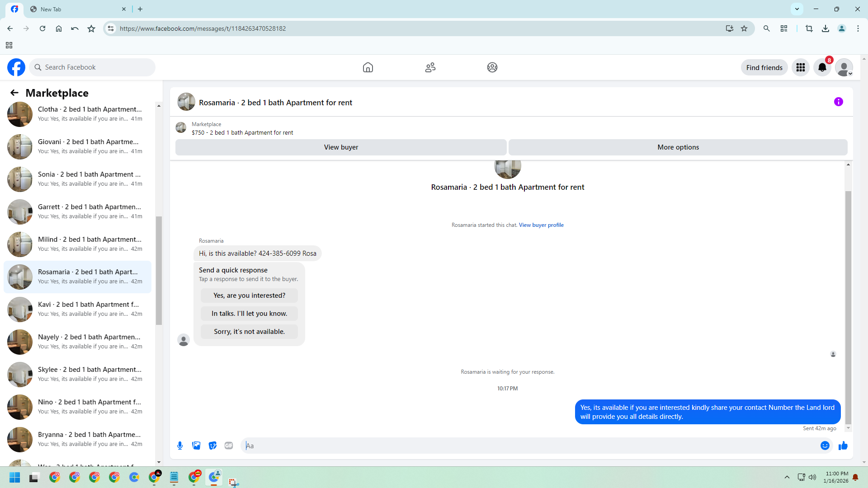Send a thumbs-up like
The width and height of the screenshot is (868, 488).
tap(843, 446)
